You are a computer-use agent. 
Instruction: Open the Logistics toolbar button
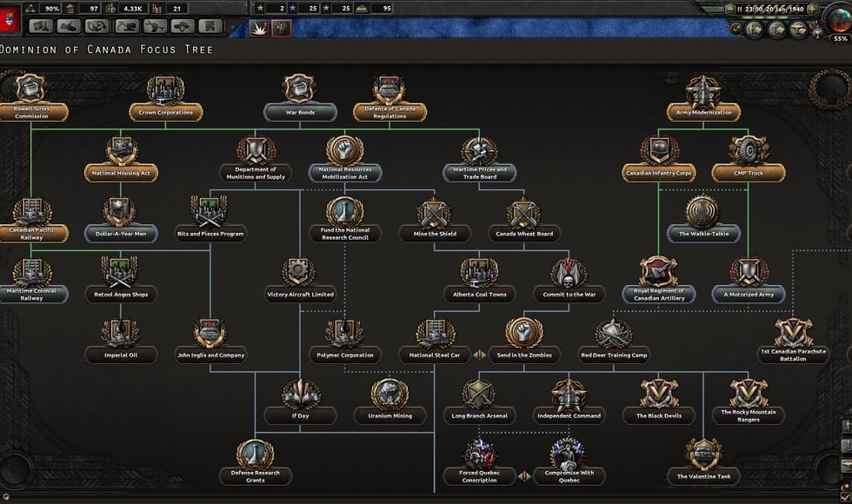tap(210, 26)
